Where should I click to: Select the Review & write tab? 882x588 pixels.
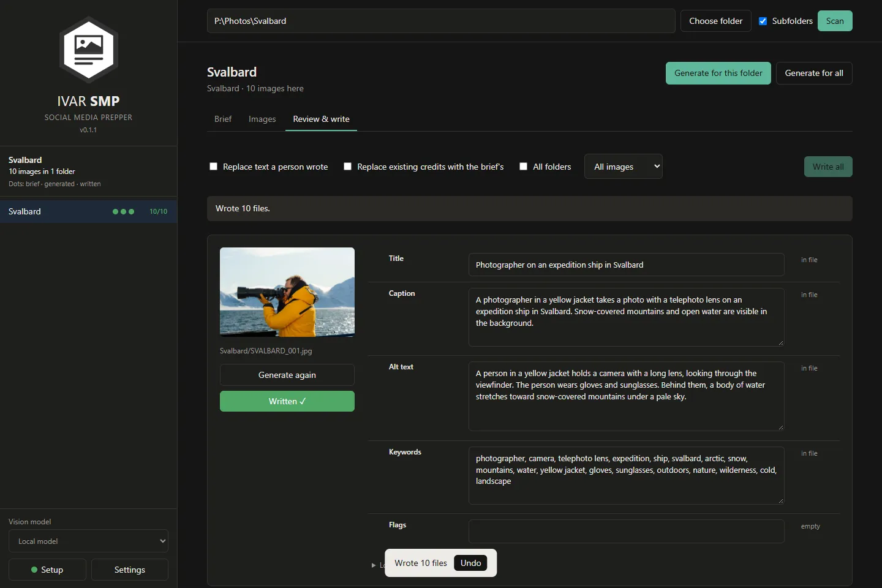[x=321, y=119]
